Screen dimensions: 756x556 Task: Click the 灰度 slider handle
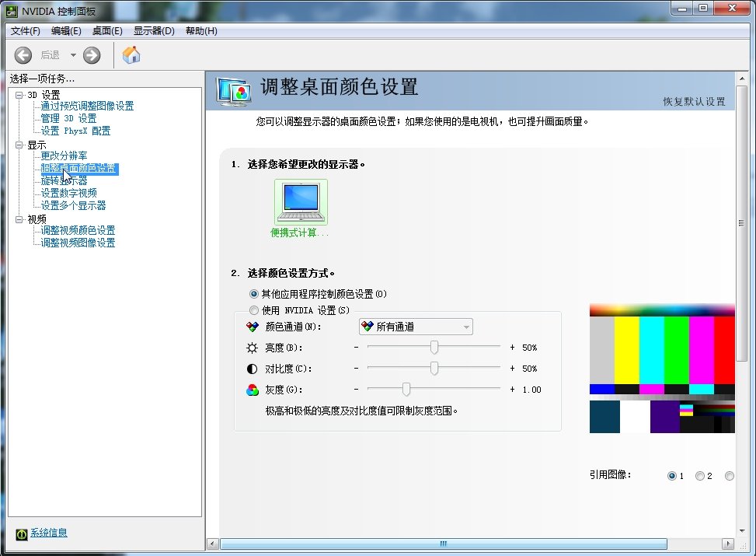408,389
